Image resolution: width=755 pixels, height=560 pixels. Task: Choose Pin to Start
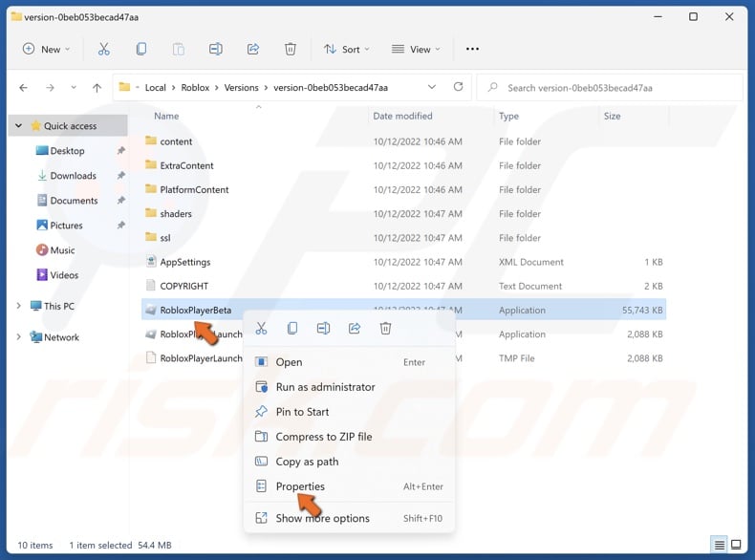coord(349,412)
